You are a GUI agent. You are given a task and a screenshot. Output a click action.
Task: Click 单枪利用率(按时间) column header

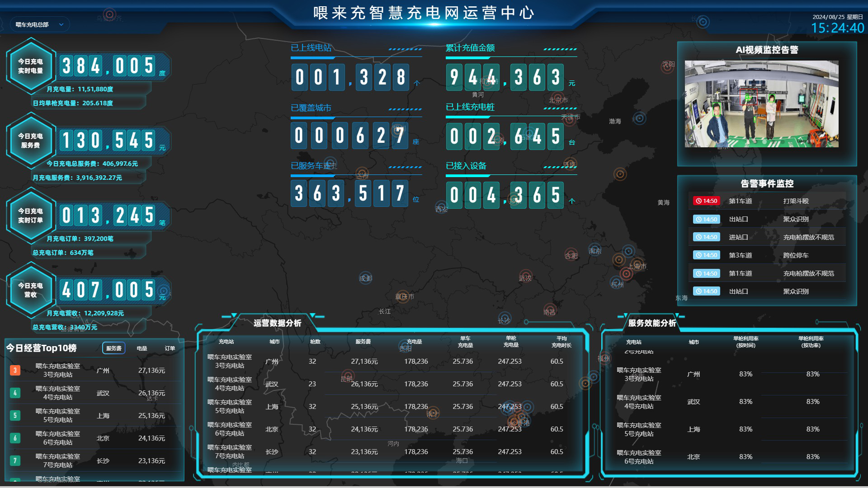[x=746, y=342]
